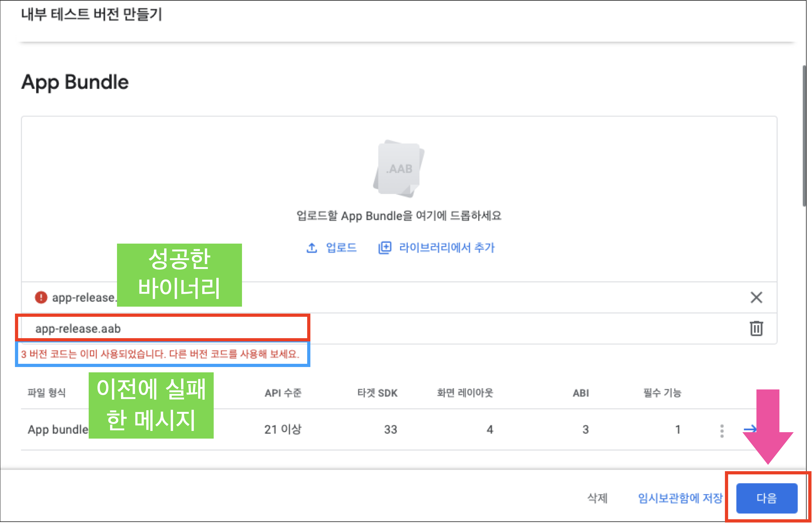Click 임시보관함에 저장 button
Screen dimensions: 812x523
[680, 498]
